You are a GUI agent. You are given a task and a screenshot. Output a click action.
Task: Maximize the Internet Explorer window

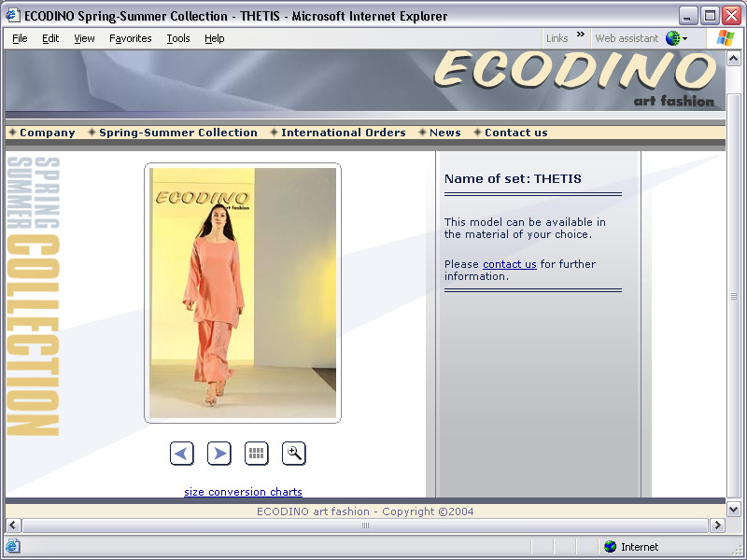(x=710, y=16)
